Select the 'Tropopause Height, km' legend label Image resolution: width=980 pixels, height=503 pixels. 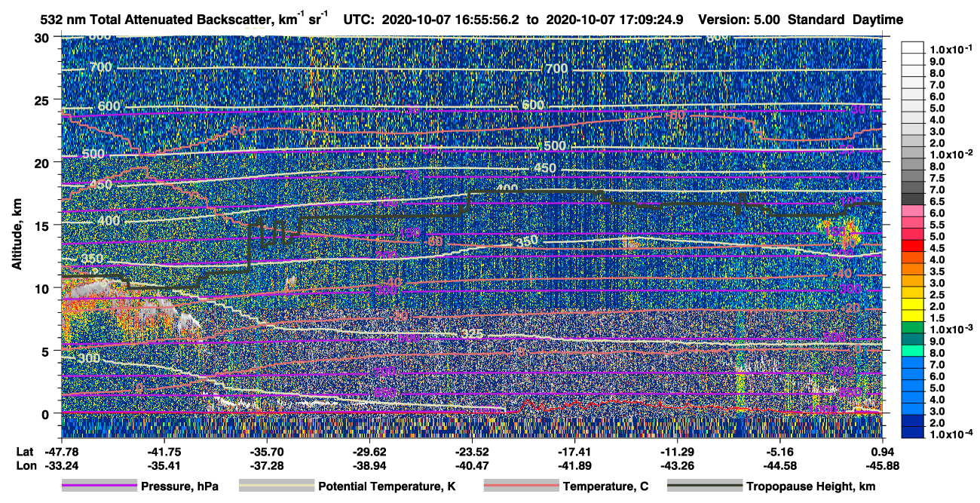point(810,486)
